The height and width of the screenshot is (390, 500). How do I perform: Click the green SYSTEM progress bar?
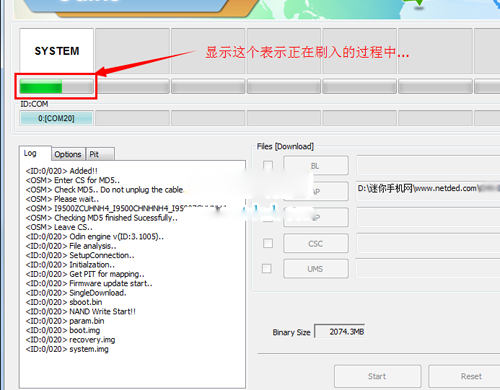[x=56, y=87]
